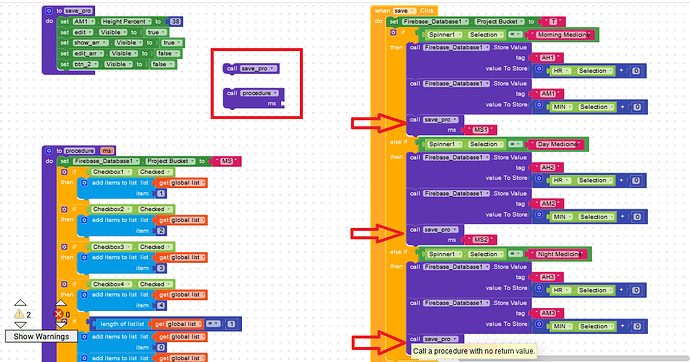Click the number 38 Height Percent value
This screenshot has height=362, width=690.
pos(176,22)
